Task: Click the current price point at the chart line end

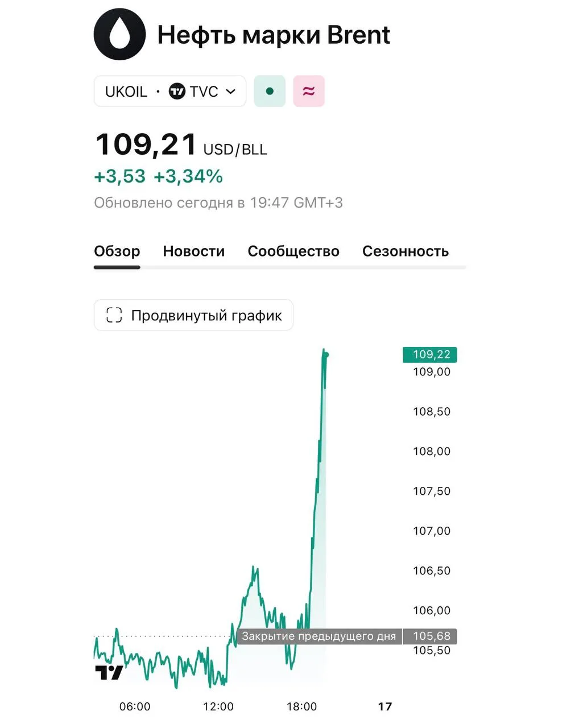Action: [326, 355]
